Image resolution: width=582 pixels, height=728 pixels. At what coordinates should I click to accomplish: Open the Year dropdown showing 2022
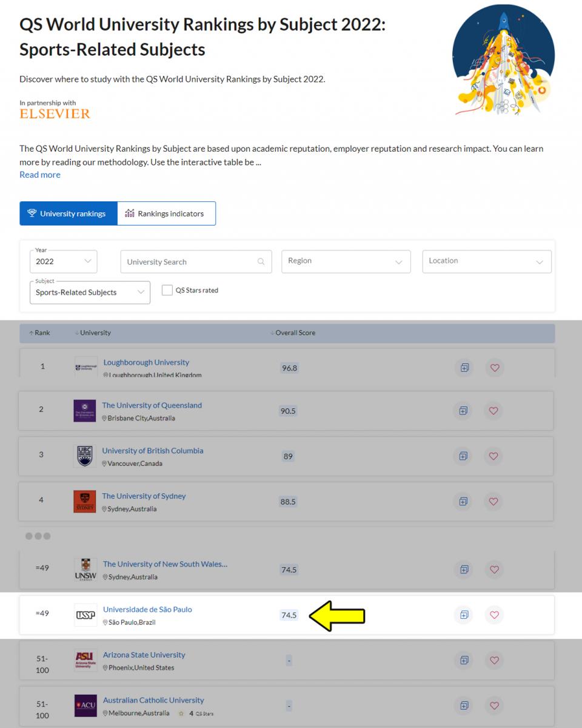pyautogui.click(x=63, y=261)
